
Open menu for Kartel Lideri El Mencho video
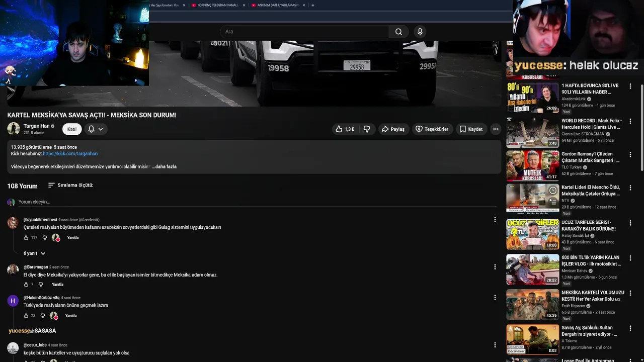pyautogui.click(x=630, y=188)
